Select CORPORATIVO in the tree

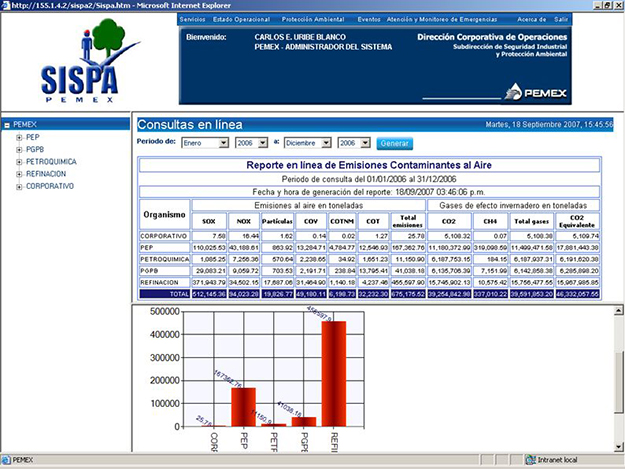50,186
